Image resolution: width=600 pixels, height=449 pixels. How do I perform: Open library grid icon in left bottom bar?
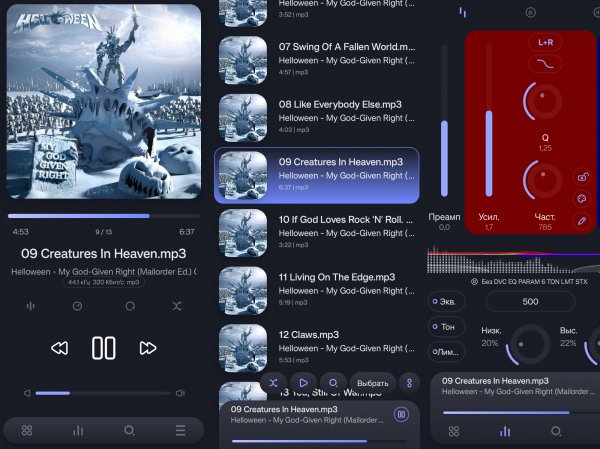(27, 430)
